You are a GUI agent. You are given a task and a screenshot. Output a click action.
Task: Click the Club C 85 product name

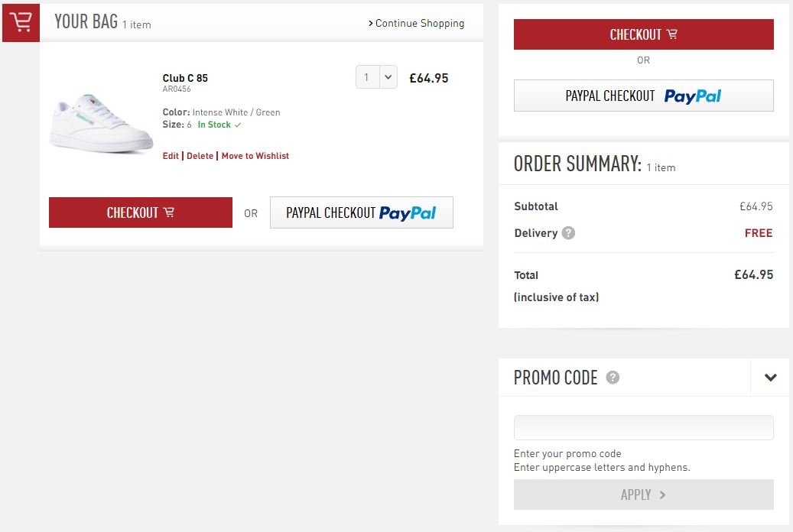coord(185,78)
